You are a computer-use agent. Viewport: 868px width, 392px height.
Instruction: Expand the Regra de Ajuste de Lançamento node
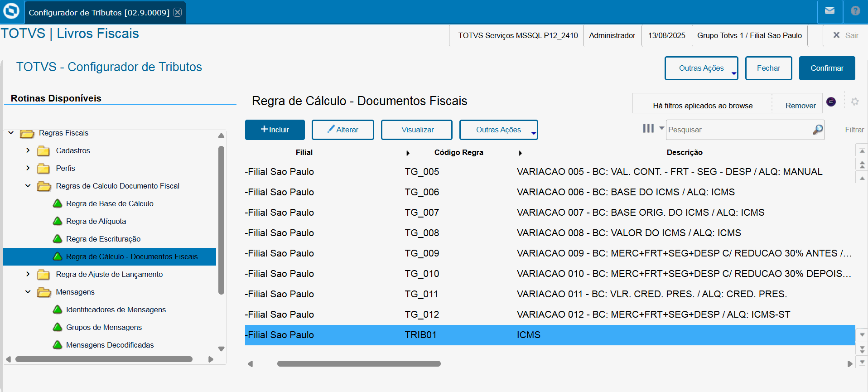(x=28, y=274)
